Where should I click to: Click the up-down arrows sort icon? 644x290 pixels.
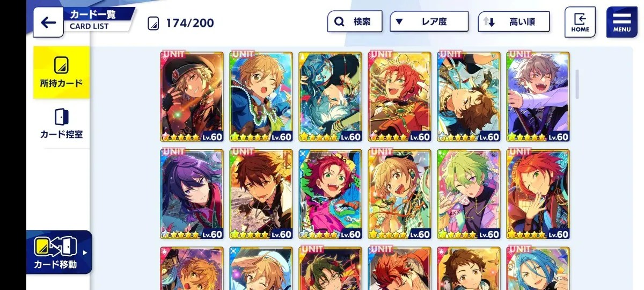pos(489,22)
